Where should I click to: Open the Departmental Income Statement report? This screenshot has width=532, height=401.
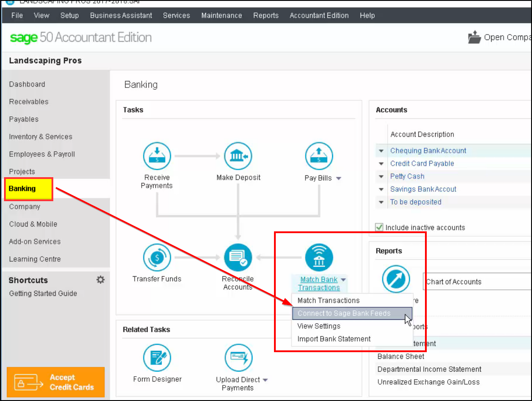click(x=429, y=369)
